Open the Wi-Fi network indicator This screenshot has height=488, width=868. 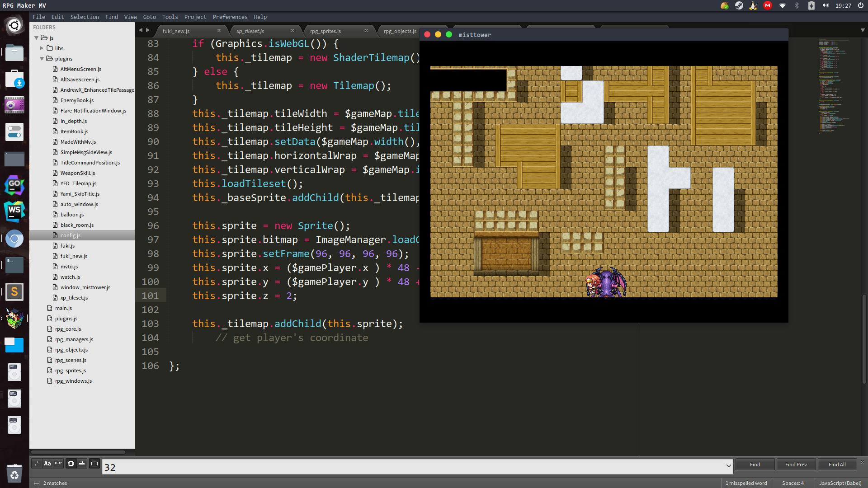point(782,5)
